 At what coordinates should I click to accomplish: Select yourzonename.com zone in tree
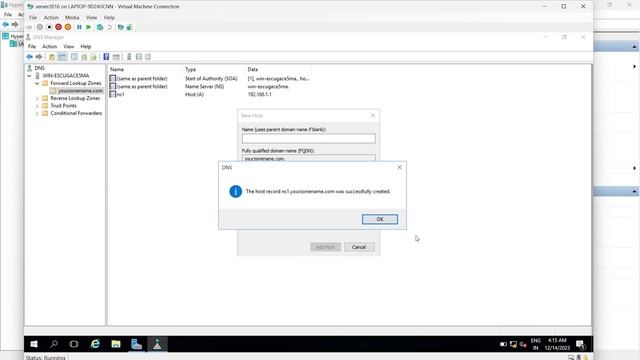point(80,91)
